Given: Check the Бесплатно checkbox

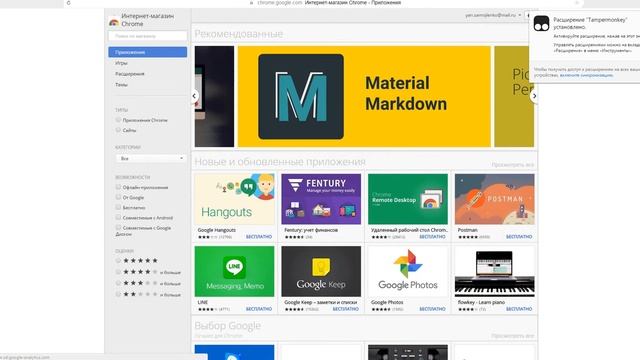Looking at the screenshot, I should coord(118,207).
